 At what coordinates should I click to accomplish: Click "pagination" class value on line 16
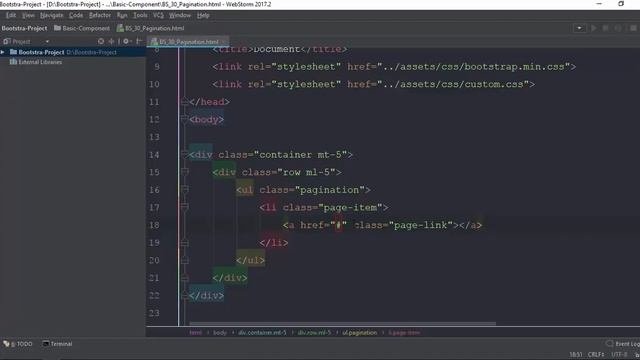coord(330,189)
